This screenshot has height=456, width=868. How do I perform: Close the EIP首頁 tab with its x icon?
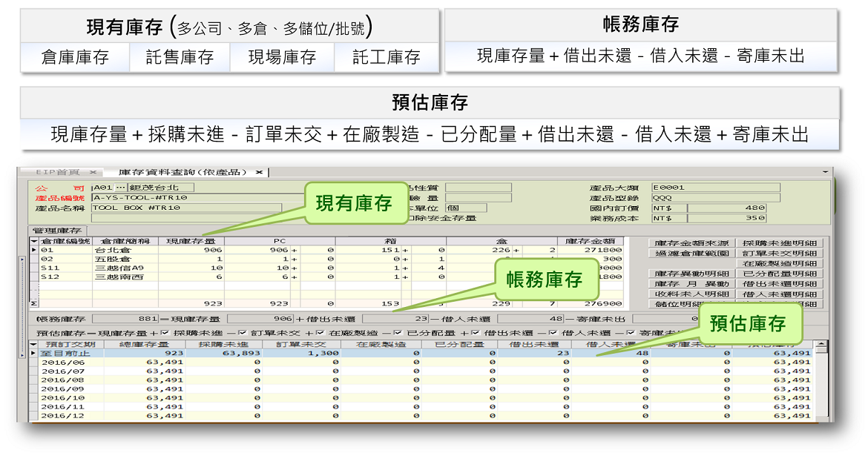click(91, 172)
